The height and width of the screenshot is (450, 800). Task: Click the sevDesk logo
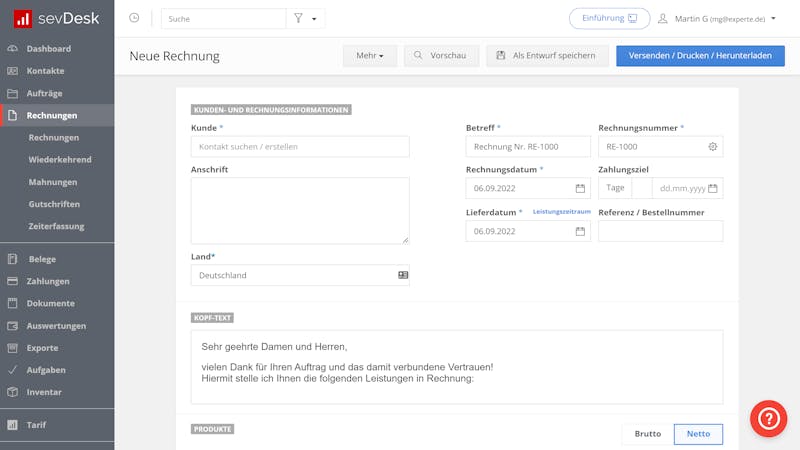(x=56, y=19)
